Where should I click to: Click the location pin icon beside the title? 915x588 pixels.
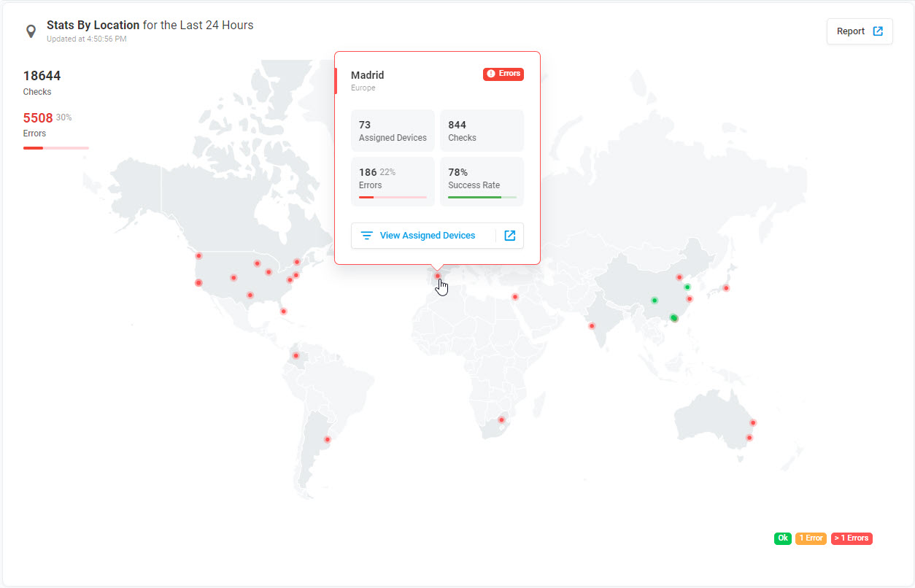(x=31, y=31)
